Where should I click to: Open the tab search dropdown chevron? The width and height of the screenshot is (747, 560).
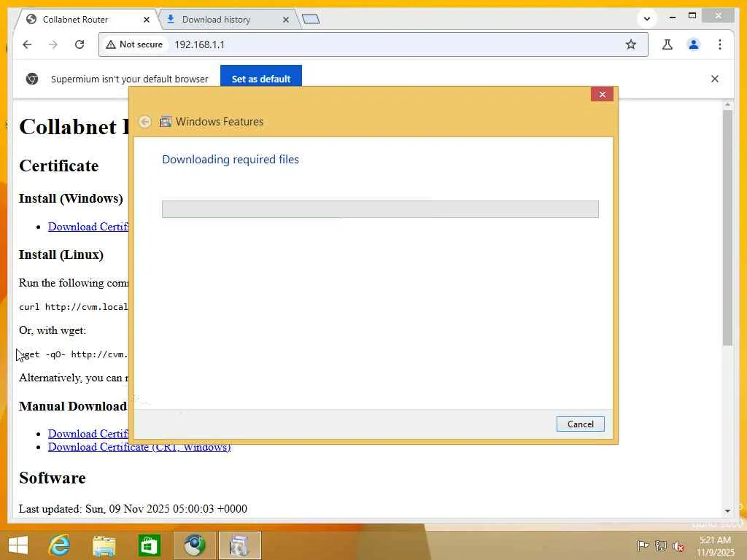pyautogui.click(x=647, y=19)
